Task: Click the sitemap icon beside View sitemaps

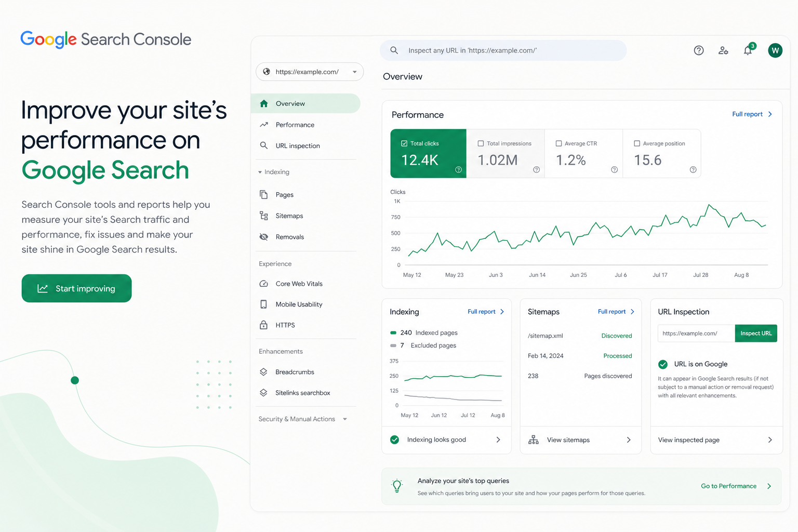Action: 534,440
